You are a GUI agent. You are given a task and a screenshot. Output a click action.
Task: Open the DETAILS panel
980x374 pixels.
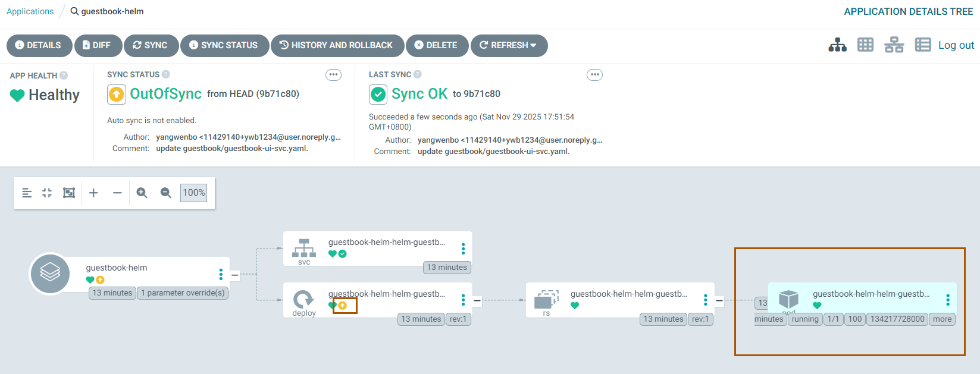pos(39,45)
